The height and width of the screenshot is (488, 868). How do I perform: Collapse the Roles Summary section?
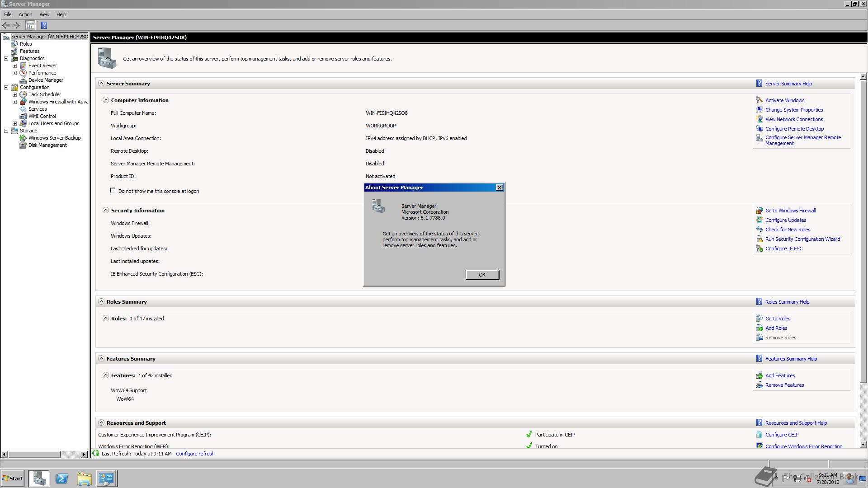click(x=101, y=301)
